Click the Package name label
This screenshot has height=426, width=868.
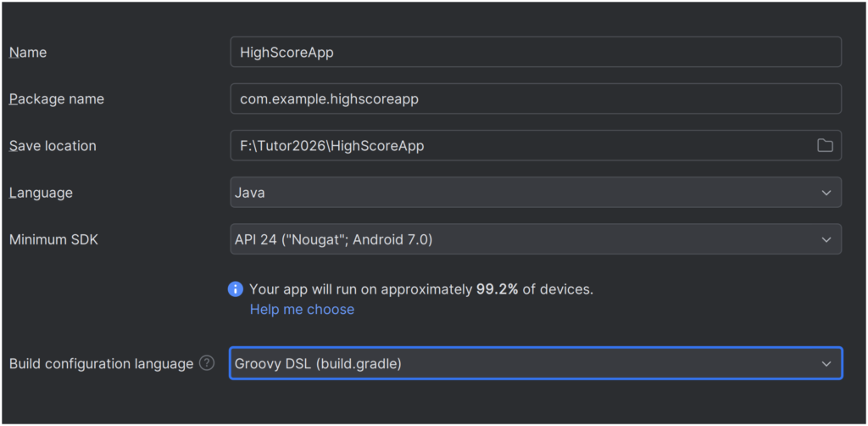57,99
